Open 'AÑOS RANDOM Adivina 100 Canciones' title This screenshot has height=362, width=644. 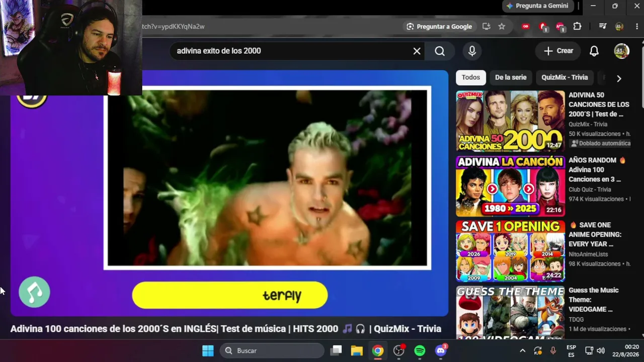(597, 170)
